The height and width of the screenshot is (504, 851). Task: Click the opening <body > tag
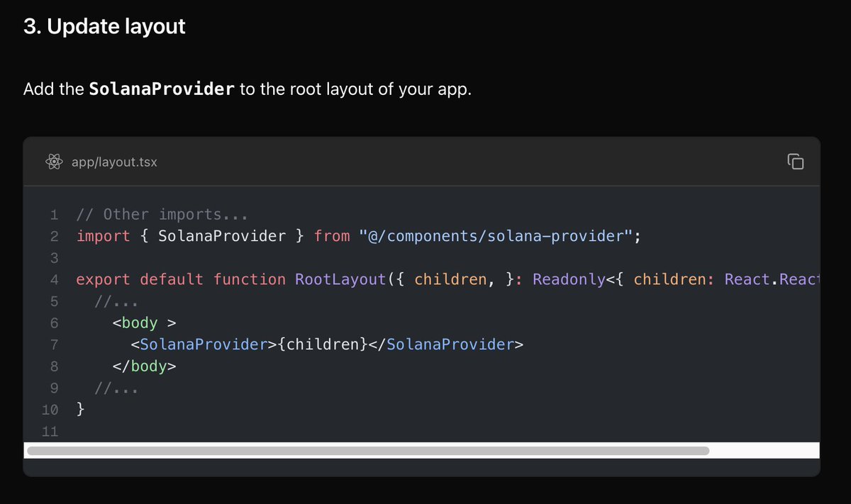point(144,323)
